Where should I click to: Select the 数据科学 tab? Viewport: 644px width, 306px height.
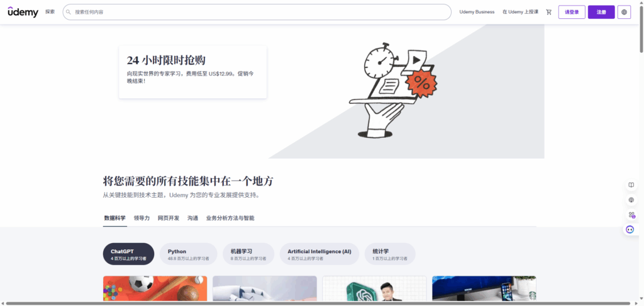pyautogui.click(x=115, y=218)
